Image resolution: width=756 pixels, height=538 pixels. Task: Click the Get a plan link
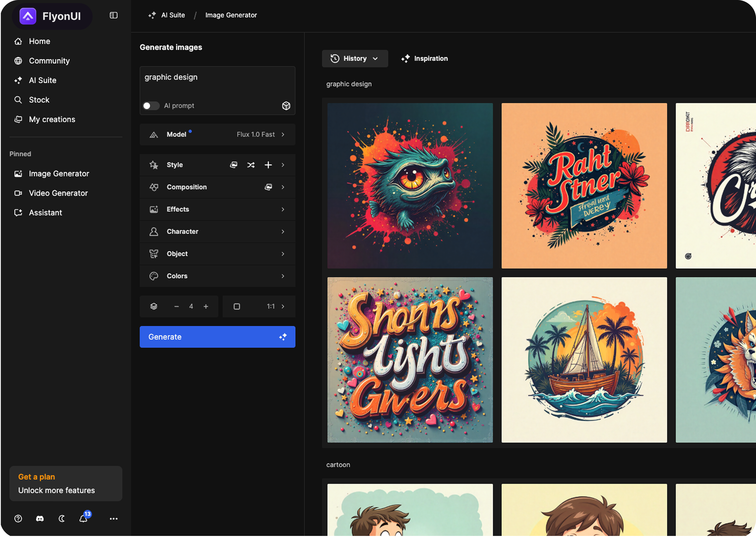click(x=36, y=477)
